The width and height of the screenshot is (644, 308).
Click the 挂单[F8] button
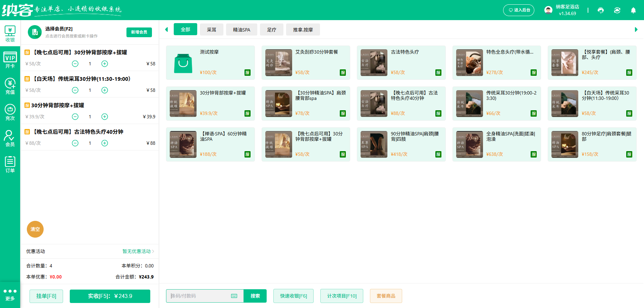point(46,296)
